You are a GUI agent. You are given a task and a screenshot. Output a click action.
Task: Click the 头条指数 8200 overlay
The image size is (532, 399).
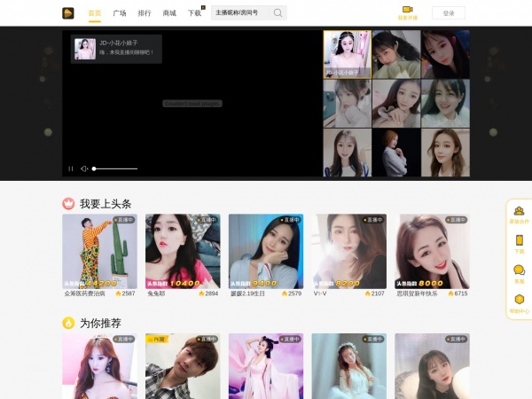click(x=337, y=284)
